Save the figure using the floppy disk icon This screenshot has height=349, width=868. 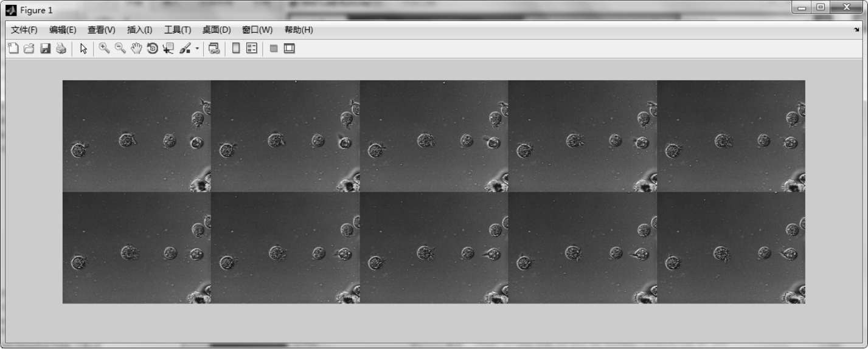tap(45, 49)
